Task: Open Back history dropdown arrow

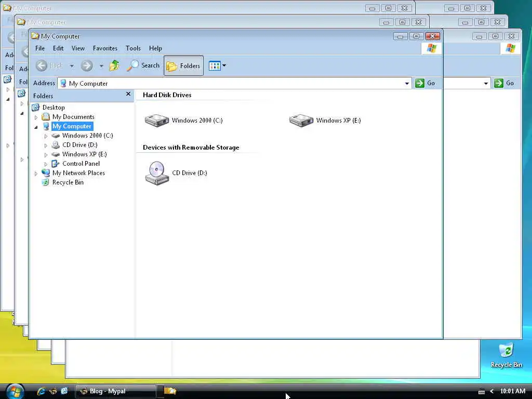Action: click(72, 66)
